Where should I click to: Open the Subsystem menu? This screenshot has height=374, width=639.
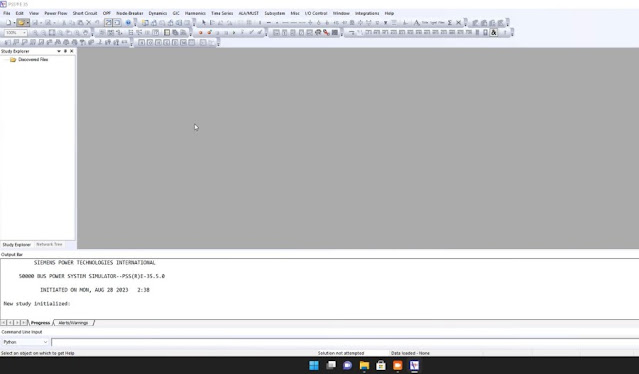[x=275, y=13]
